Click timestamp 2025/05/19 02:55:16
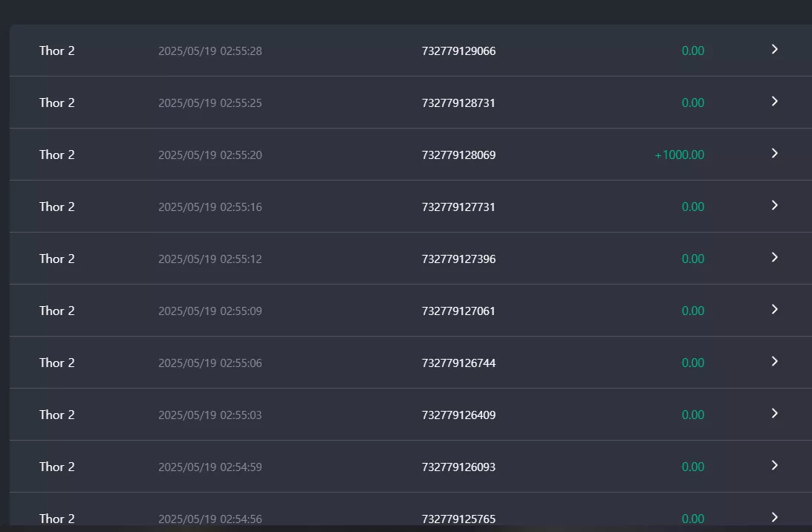Viewport: 812px width, 532px height. [x=210, y=207]
